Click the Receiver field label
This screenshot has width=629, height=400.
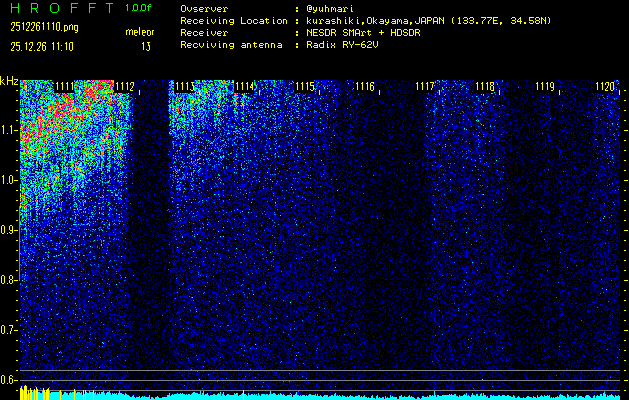click(x=204, y=33)
